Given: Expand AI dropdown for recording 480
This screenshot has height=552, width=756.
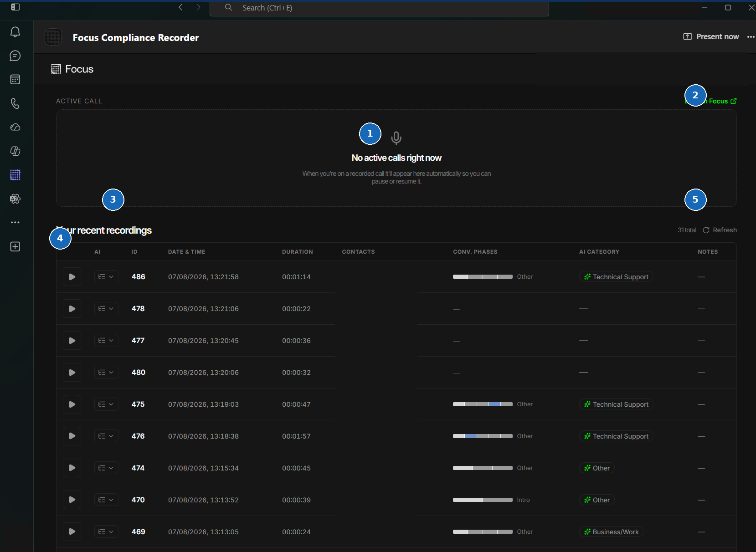Looking at the screenshot, I should coord(106,373).
